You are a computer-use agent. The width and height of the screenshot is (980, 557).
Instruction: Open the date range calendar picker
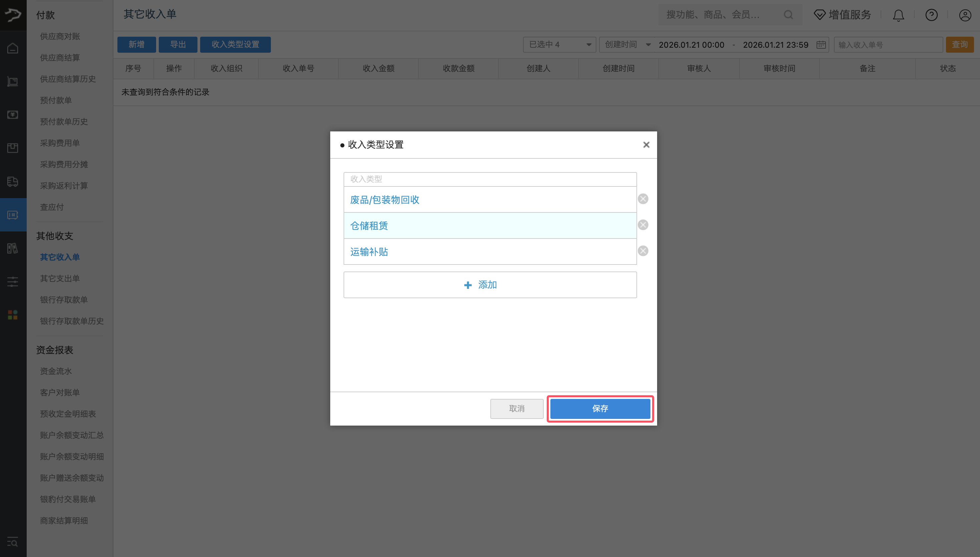coord(821,44)
